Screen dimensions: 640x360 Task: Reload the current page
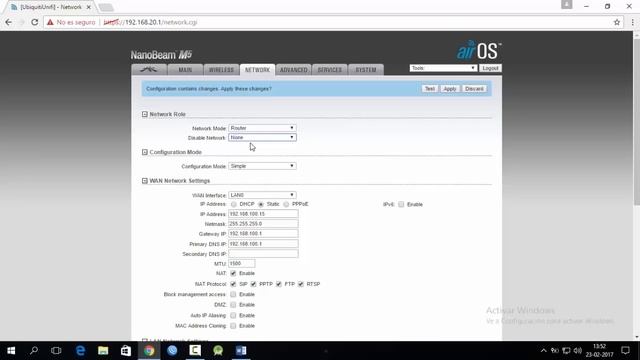[35, 22]
